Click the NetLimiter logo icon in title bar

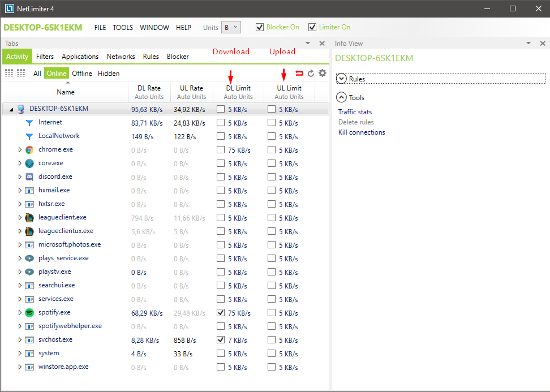pyautogui.click(x=10, y=8)
